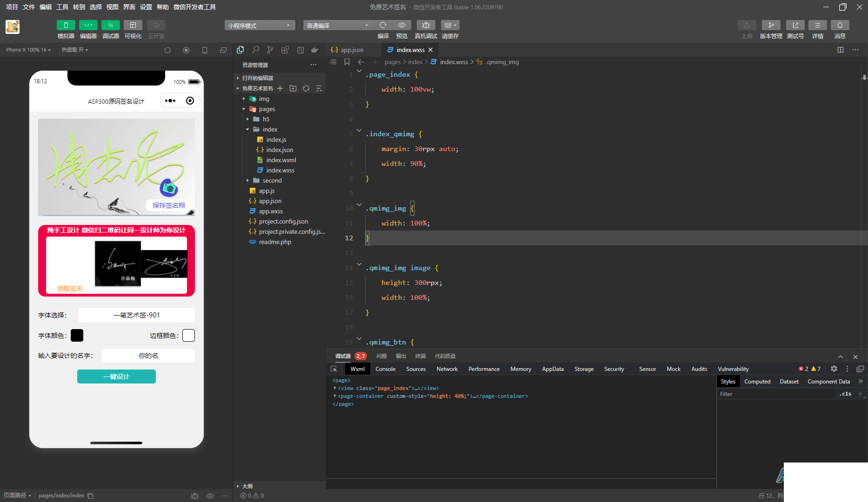The image size is (868, 502).
Task: Open the resource explorer files icon
Action: pos(240,50)
